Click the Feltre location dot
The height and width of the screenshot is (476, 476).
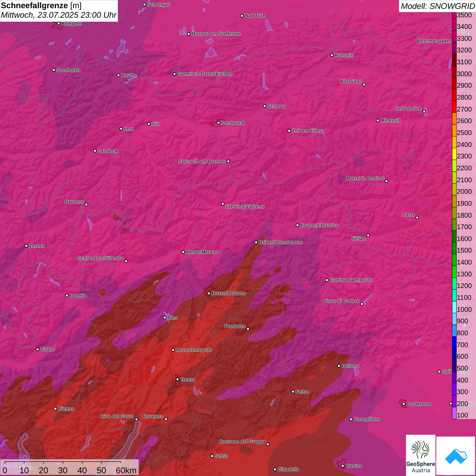click(x=293, y=392)
